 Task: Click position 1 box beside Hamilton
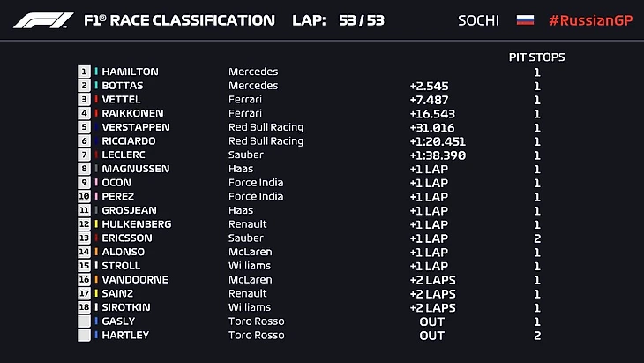tap(85, 72)
